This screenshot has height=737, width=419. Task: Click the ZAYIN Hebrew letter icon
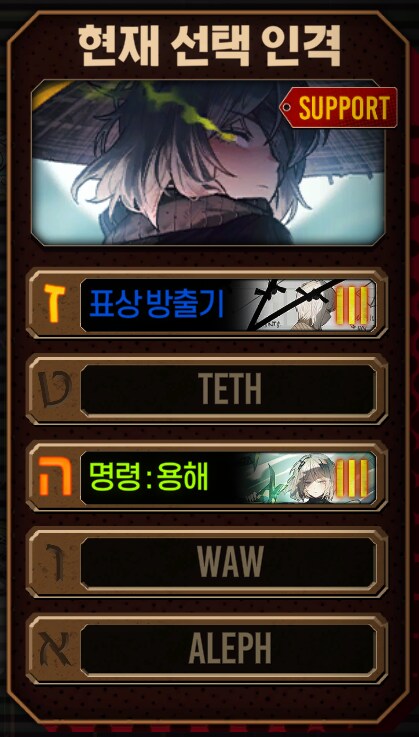coord(53,303)
